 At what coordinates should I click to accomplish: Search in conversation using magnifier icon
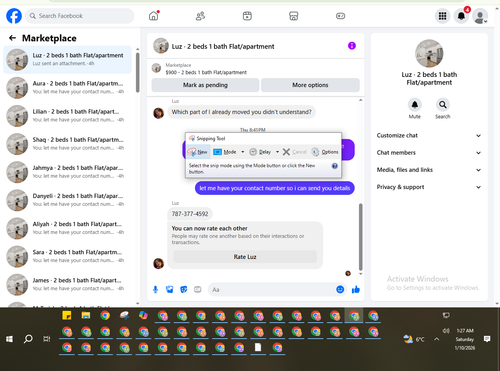click(443, 105)
